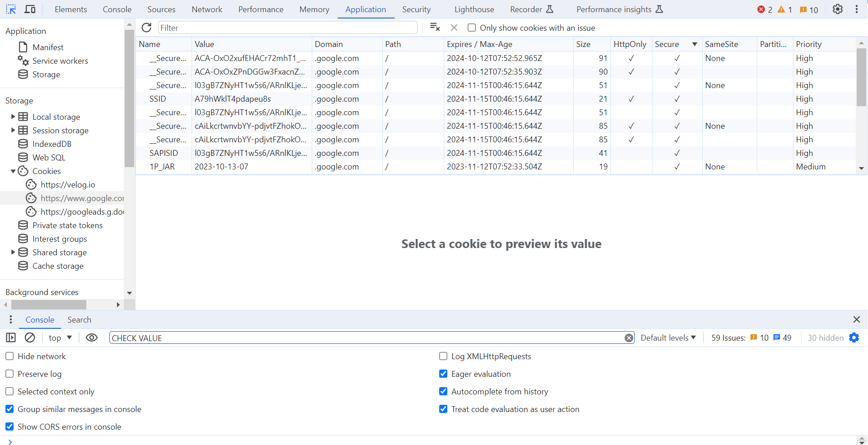
Task: Sort cookies by Name column header
Action: coord(164,44)
